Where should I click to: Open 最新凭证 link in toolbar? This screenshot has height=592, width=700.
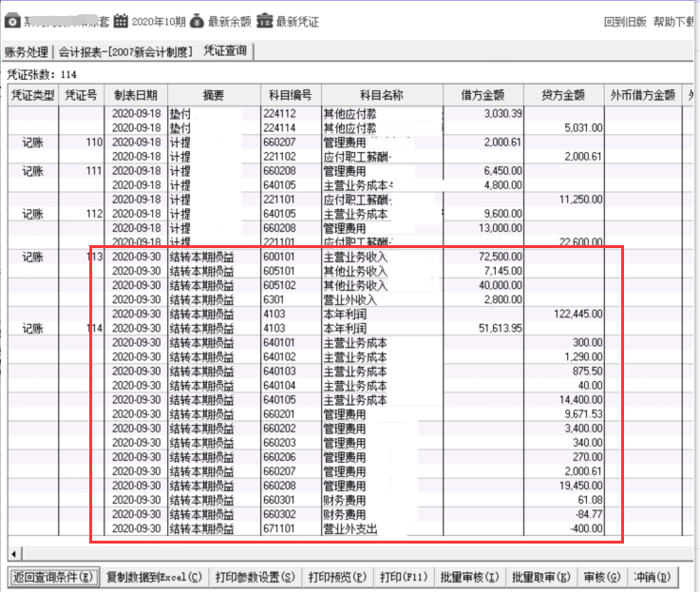click(x=297, y=22)
